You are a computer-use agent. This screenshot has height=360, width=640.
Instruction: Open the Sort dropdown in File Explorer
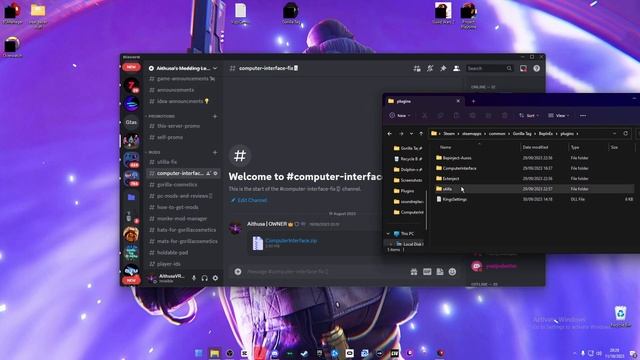pyautogui.click(x=529, y=116)
